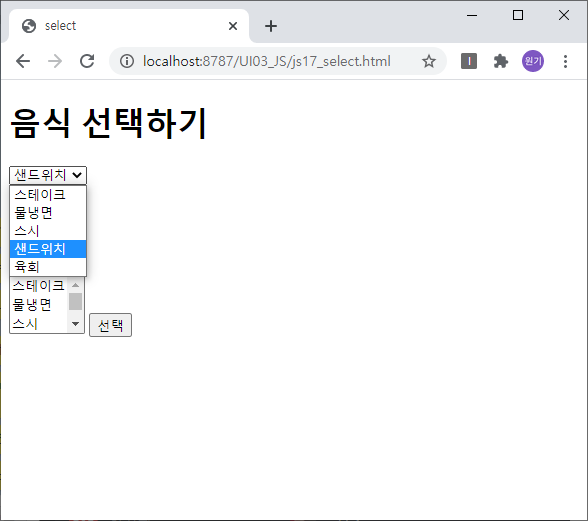Choose 스테이크 in the open dropdown
The width and height of the screenshot is (588, 521).
pyautogui.click(x=48, y=195)
